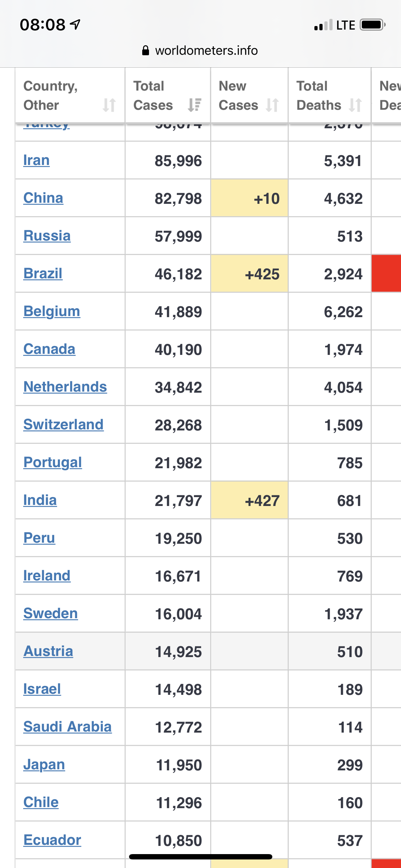401x868 pixels.
Task: Tap the red new deaths cell for Brazil
Action: (x=386, y=273)
